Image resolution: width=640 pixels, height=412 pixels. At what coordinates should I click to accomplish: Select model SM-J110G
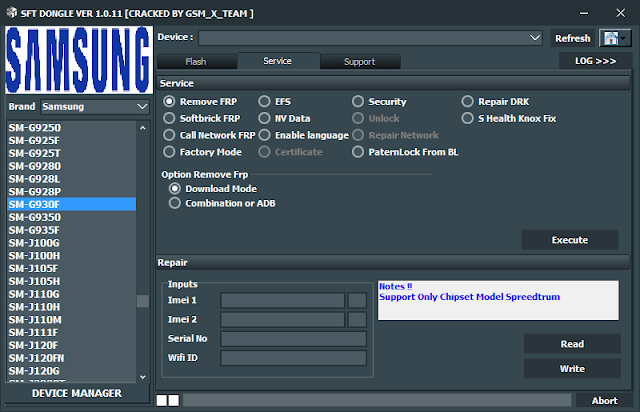click(71, 294)
